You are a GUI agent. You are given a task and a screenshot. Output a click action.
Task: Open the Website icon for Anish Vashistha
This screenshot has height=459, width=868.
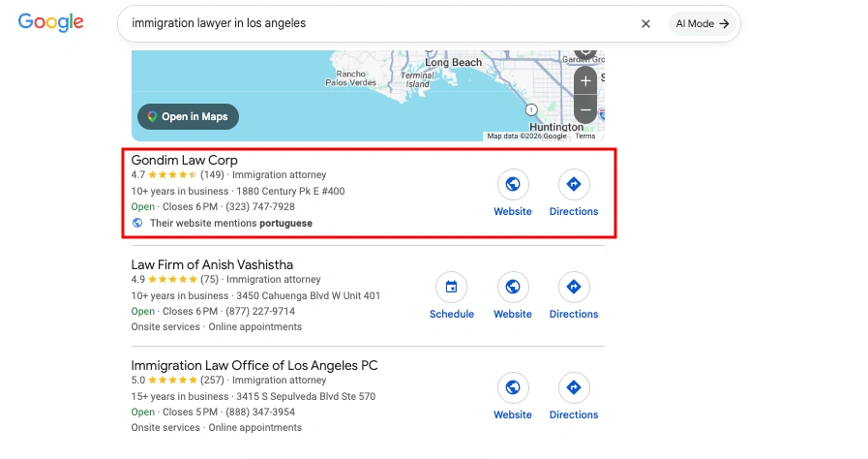point(513,287)
